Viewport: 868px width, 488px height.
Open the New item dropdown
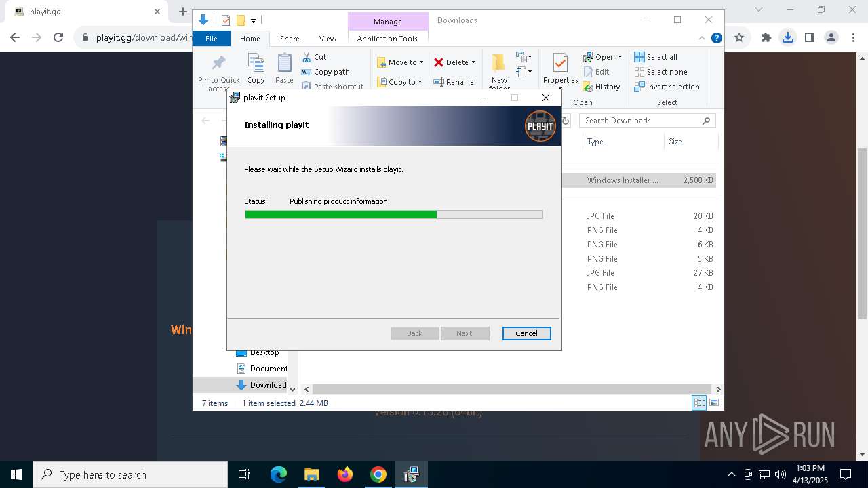(524, 57)
